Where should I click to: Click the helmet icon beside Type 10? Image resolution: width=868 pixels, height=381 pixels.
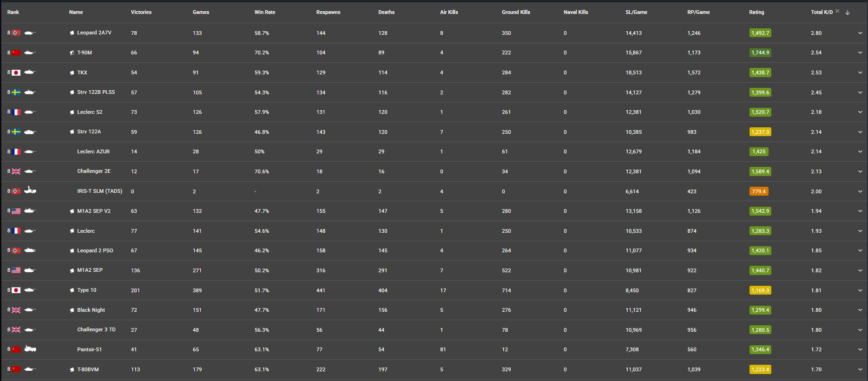72,290
